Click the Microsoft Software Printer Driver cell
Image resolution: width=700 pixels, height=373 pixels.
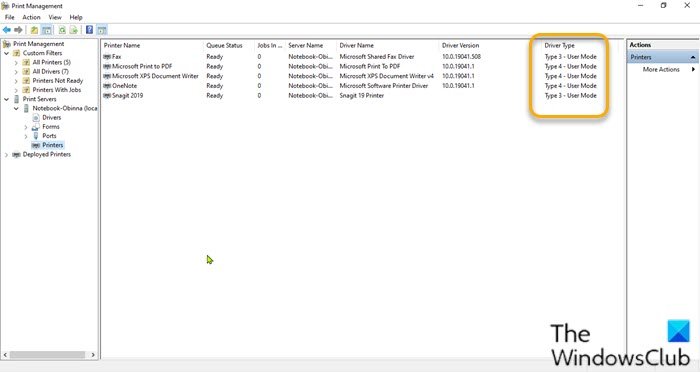(x=383, y=86)
